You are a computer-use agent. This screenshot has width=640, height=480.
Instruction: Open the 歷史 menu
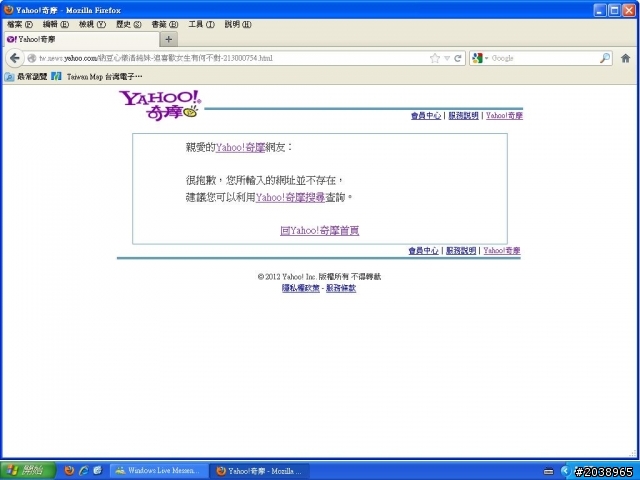[x=129, y=24]
